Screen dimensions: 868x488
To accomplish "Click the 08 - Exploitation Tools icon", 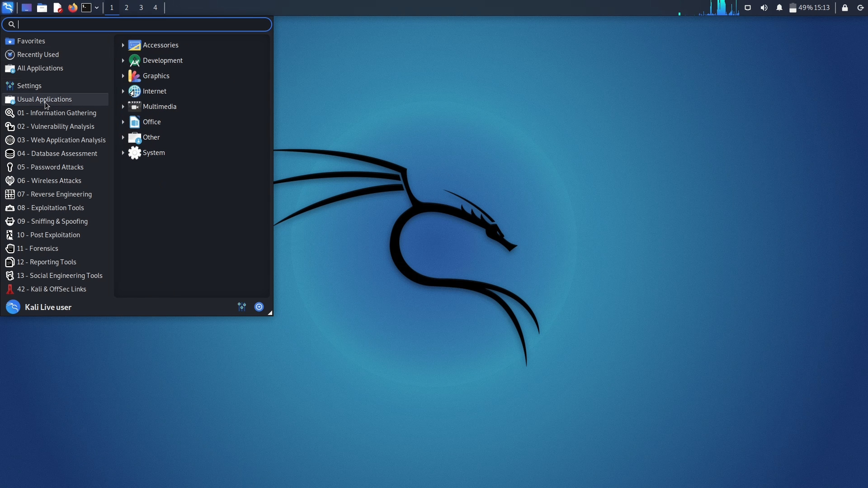I will (9, 208).
